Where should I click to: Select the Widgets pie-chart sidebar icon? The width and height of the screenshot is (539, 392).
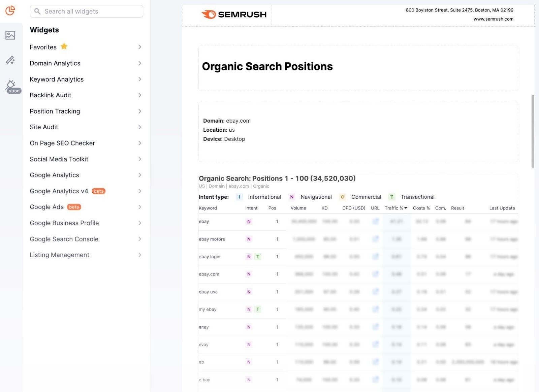coord(10,11)
